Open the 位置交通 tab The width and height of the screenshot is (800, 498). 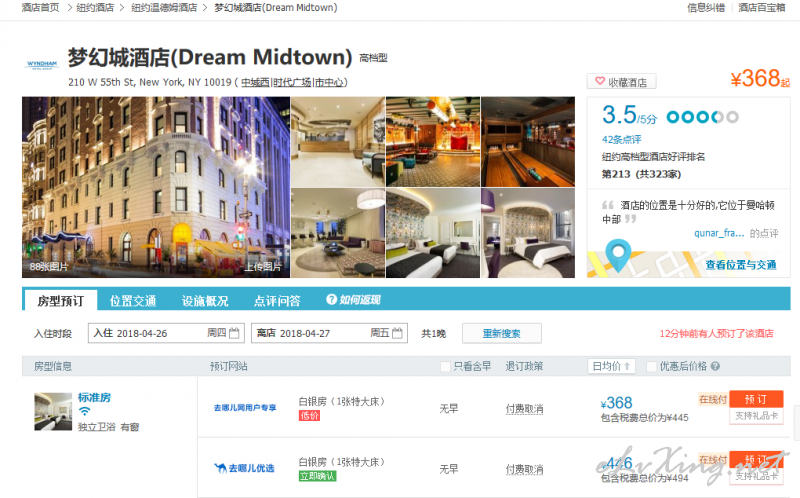(x=133, y=301)
